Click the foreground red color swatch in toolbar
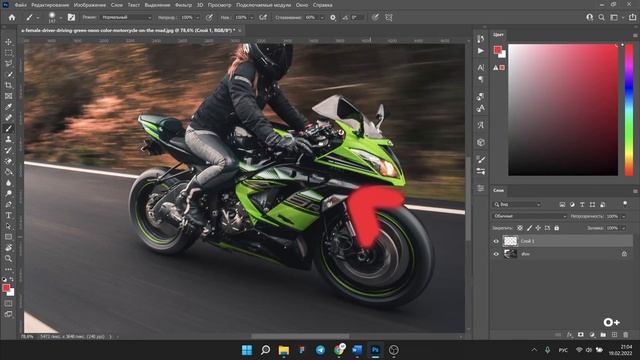The width and height of the screenshot is (640, 360). click(x=6, y=288)
